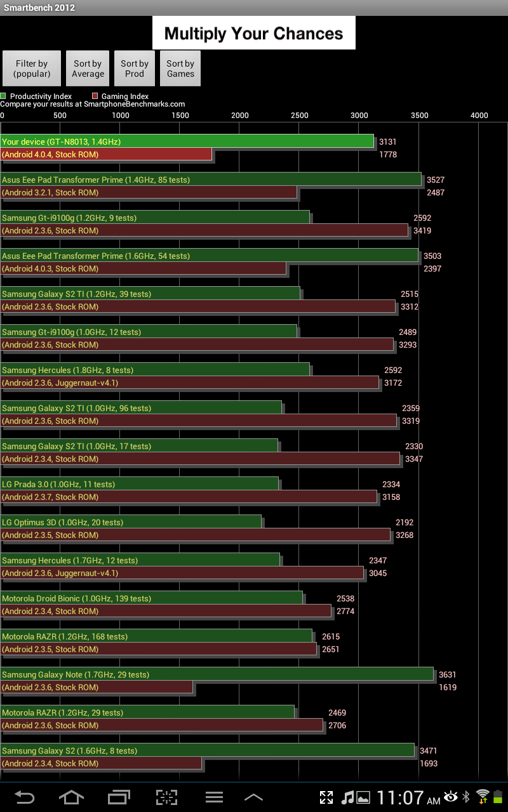Select the Sort by Games button
Image resolution: width=508 pixels, height=812 pixels.
tap(180, 69)
